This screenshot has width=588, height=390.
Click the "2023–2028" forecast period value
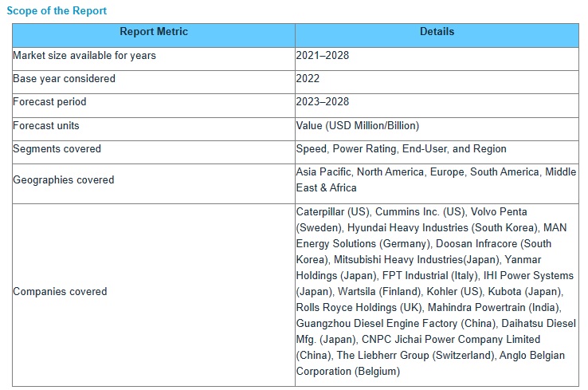point(323,102)
